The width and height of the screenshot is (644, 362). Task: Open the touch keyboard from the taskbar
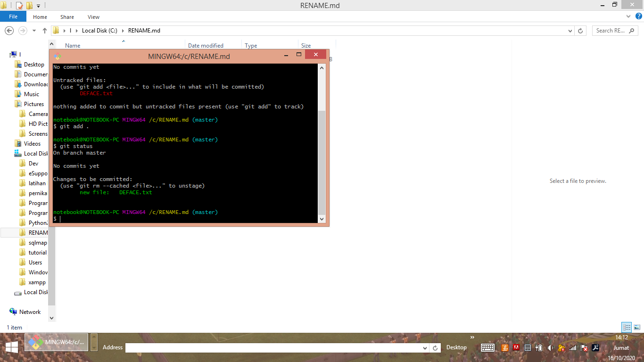[487, 347]
